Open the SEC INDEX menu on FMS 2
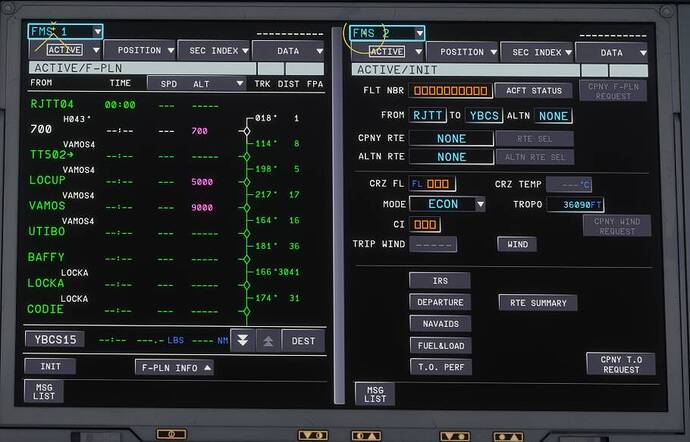 click(536, 52)
